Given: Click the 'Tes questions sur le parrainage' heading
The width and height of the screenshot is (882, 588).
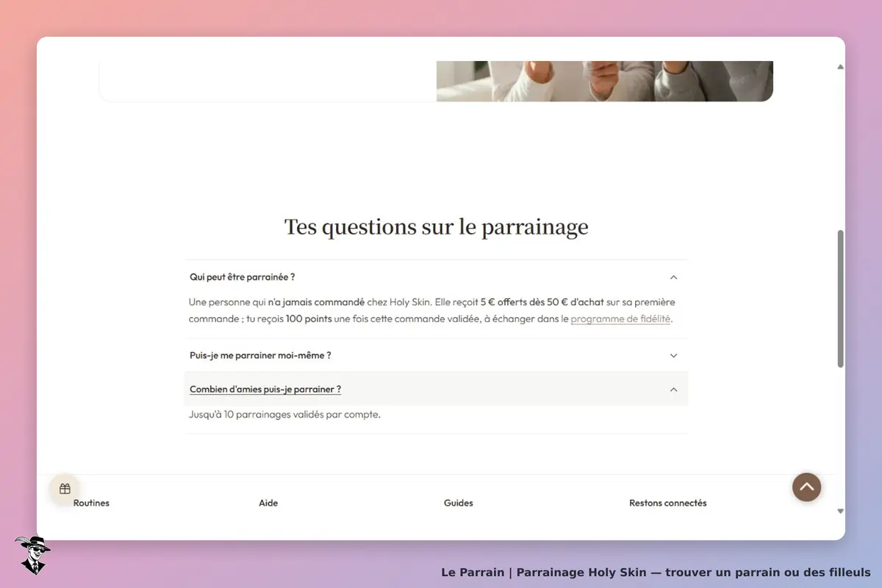Looking at the screenshot, I should (x=437, y=226).
